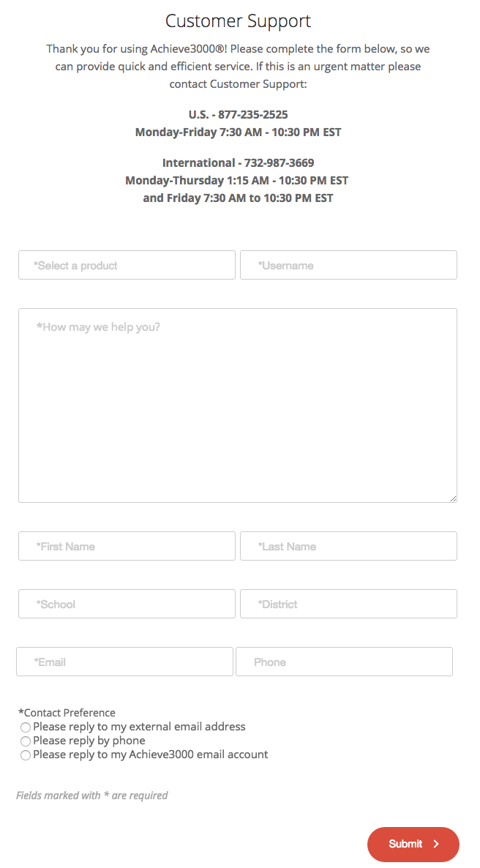Click the Customer Support heading

(x=238, y=20)
